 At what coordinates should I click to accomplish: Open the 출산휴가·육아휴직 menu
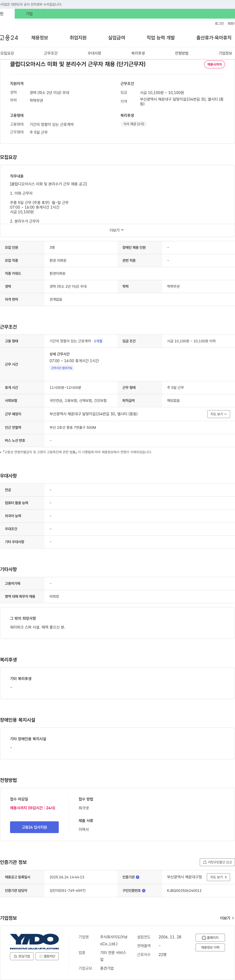click(214, 38)
